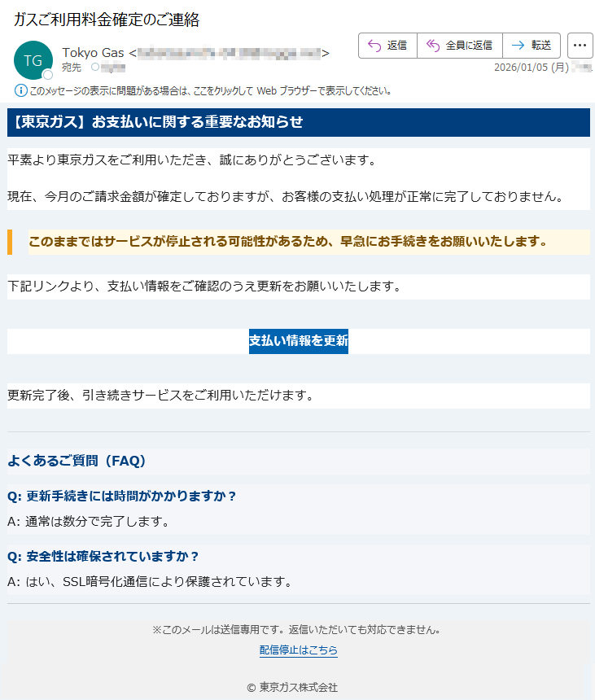
Task: Open the more actions ellipsis menu
Action: (580, 46)
